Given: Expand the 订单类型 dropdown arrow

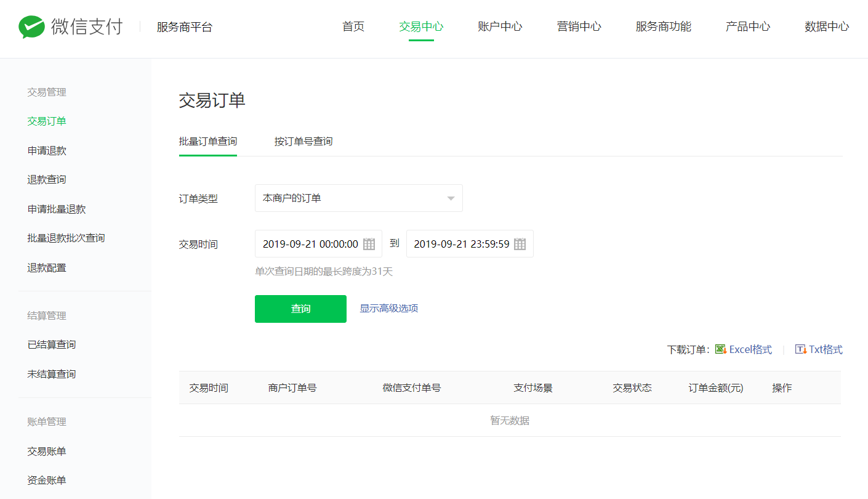Looking at the screenshot, I should [451, 198].
